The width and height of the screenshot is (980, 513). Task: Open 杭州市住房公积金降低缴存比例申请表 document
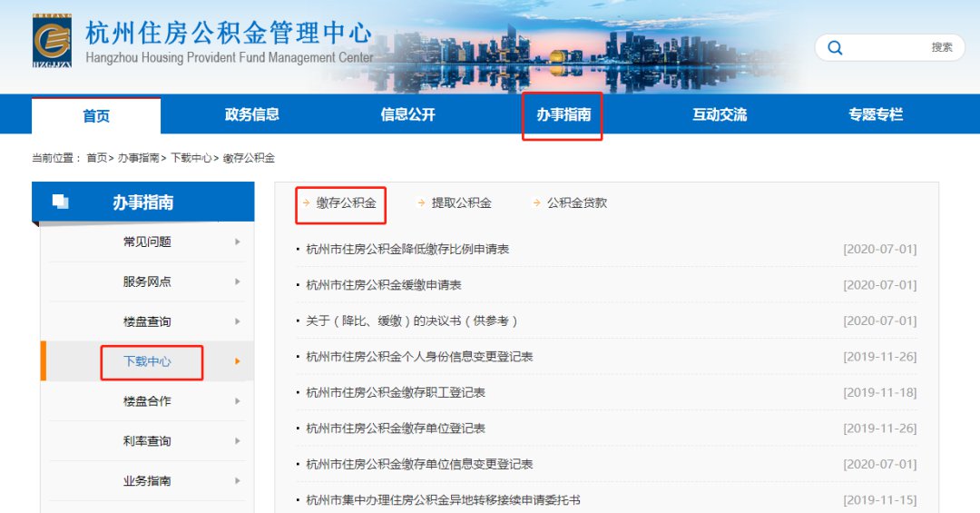coord(407,249)
